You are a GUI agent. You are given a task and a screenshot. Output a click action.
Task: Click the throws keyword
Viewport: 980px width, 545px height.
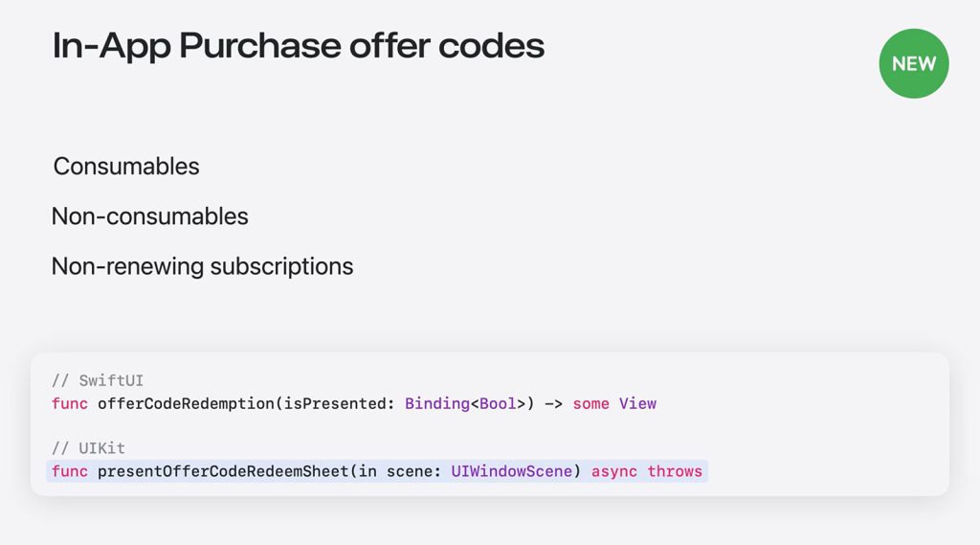click(675, 471)
